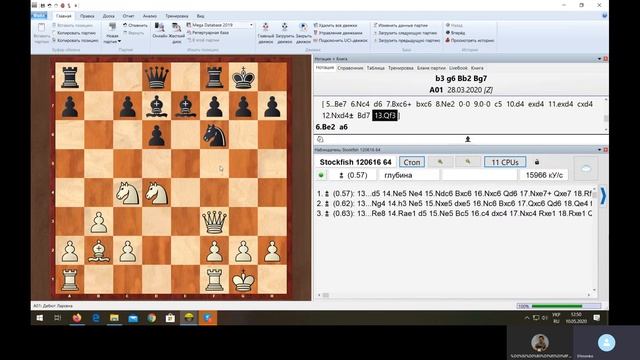
Task: Click the Файл (File) menu button
Action: [40, 16]
